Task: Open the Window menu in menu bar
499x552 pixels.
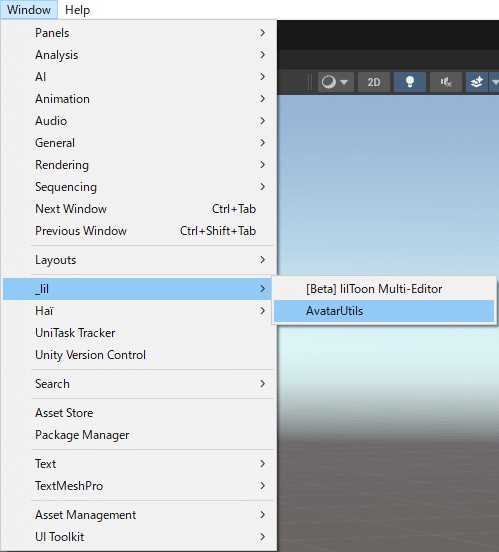Action: [29, 10]
